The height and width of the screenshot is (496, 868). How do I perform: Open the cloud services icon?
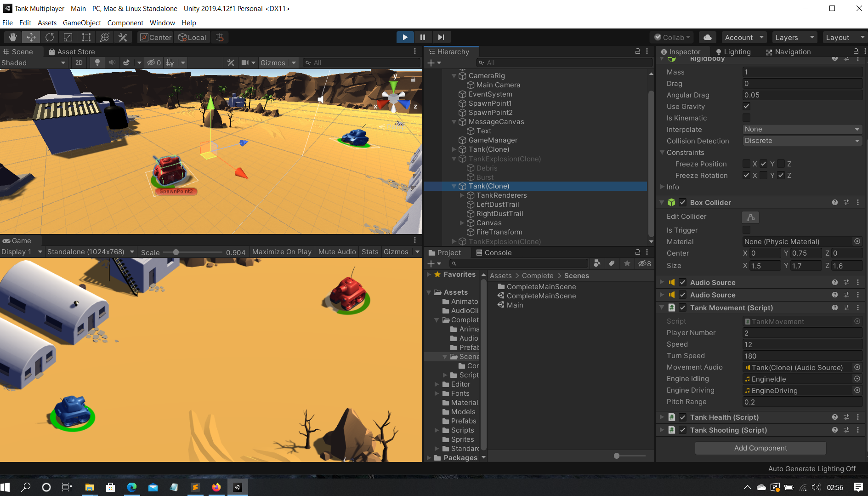(x=708, y=37)
